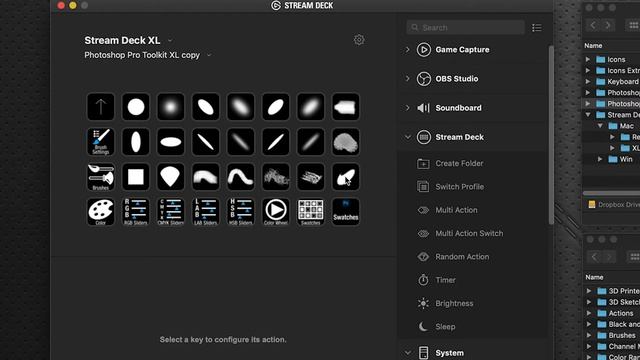Screen dimensions: 640x360
Task: Open the Photoshop Pro Toolkit XL copy profile dropdown
Action: (209, 55)
